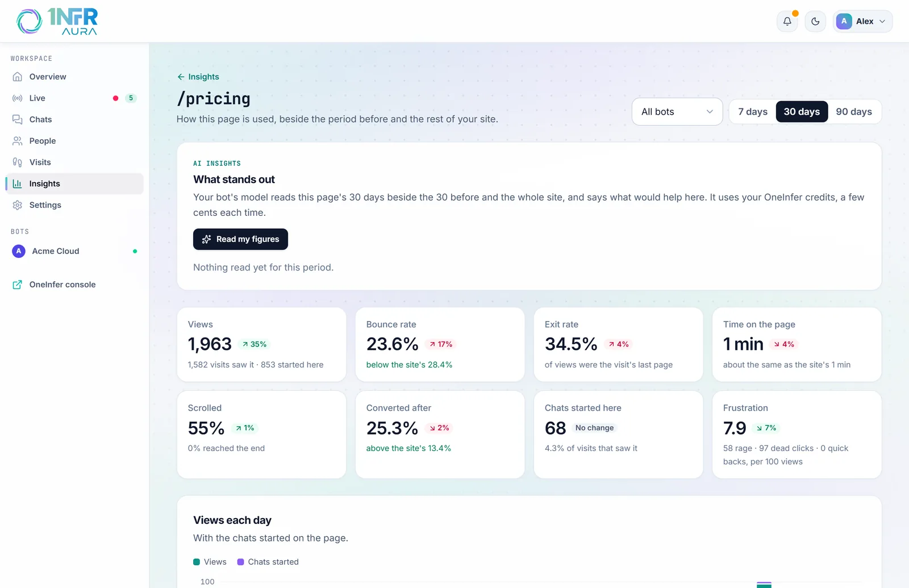Click the Alex avatar letter A
Screen dimensions: 909x588
pos(844,21)
